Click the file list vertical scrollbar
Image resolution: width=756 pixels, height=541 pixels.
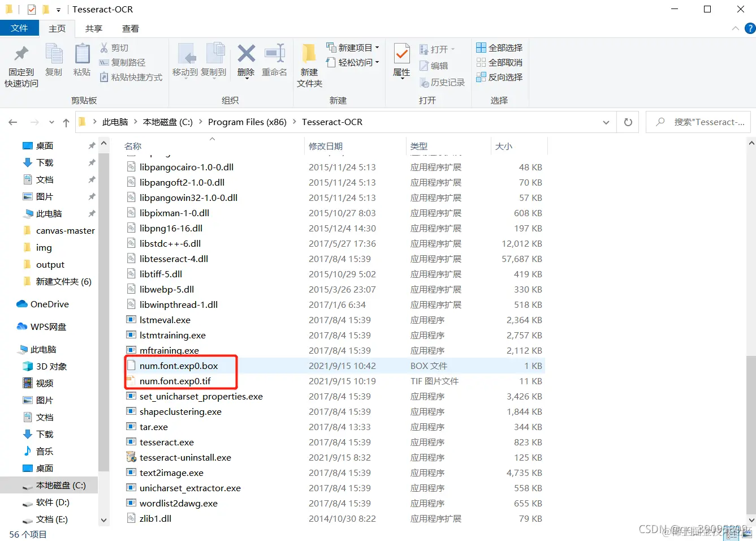coord(751,436)
